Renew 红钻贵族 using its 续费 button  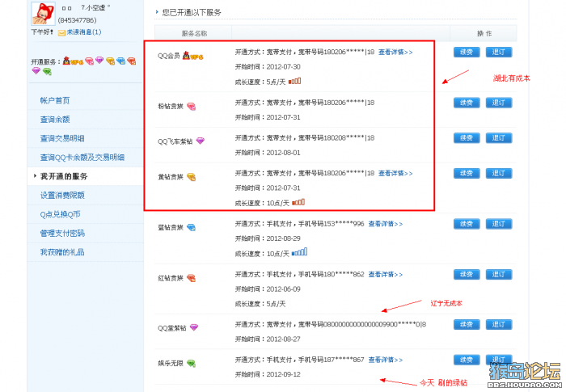pos(467,274)
